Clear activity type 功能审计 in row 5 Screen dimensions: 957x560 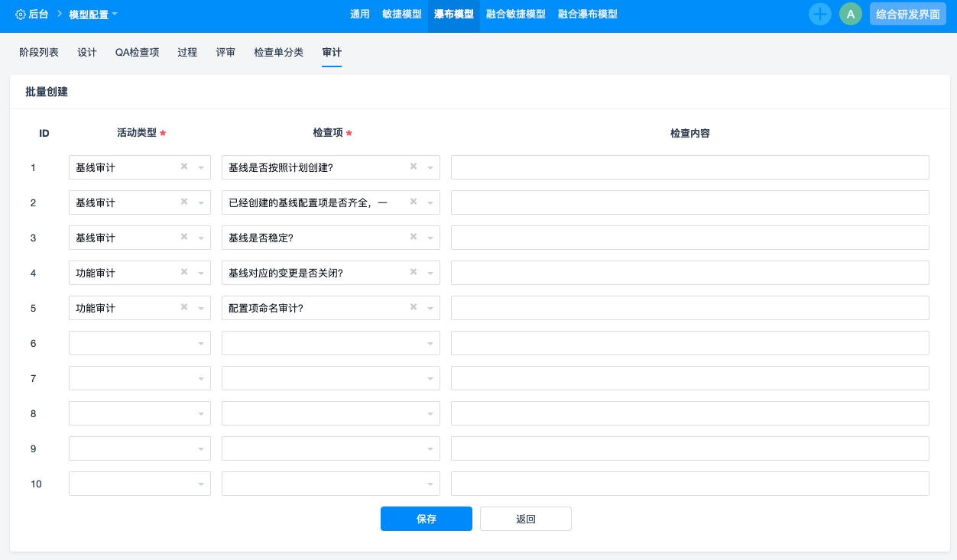coord(184,307)
